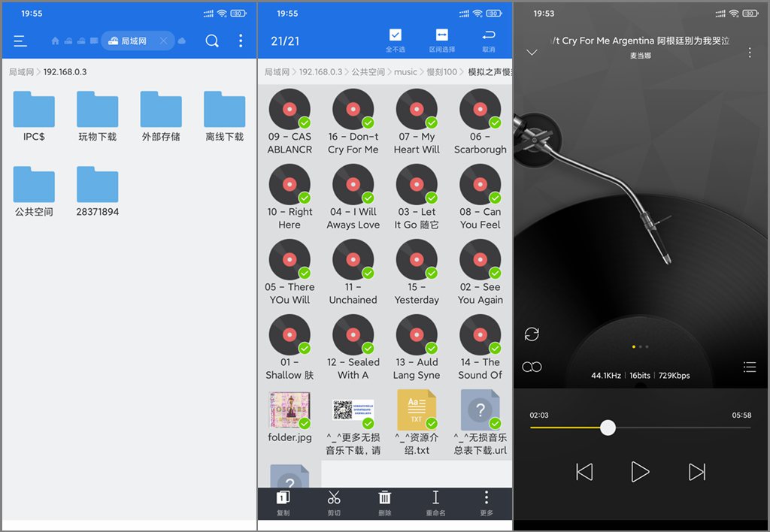Click the rename icon in bottom bar
Screen dimensions: 770x532
435,497
